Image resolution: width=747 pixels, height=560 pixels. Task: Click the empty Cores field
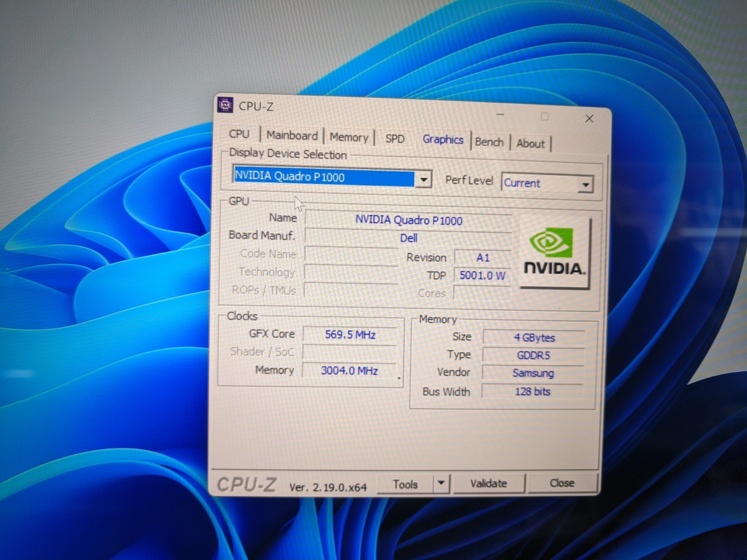pos(483,294)
